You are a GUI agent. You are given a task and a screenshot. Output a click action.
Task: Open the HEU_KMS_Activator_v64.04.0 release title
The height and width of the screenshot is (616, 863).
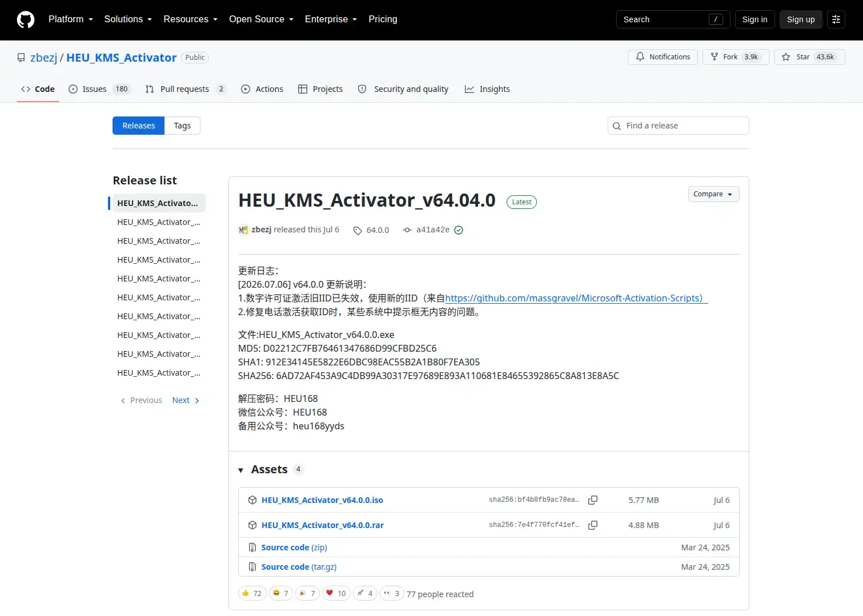(x=367, y=200)
